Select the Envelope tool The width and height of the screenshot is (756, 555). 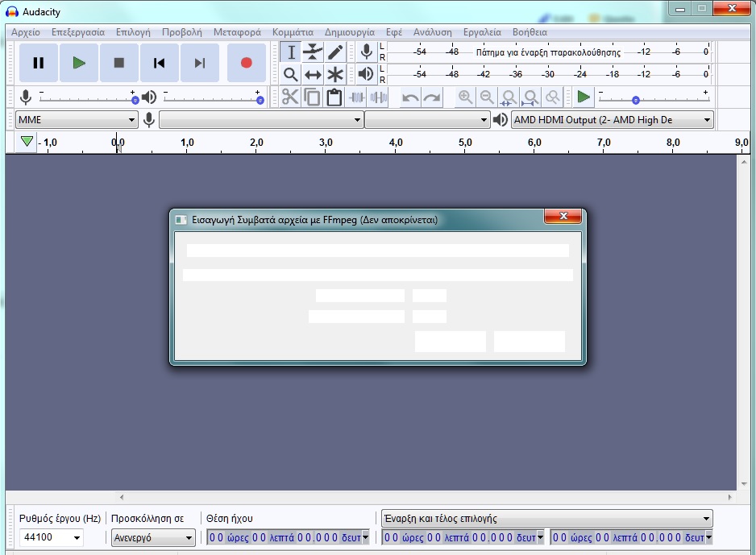tap(313, 52)
